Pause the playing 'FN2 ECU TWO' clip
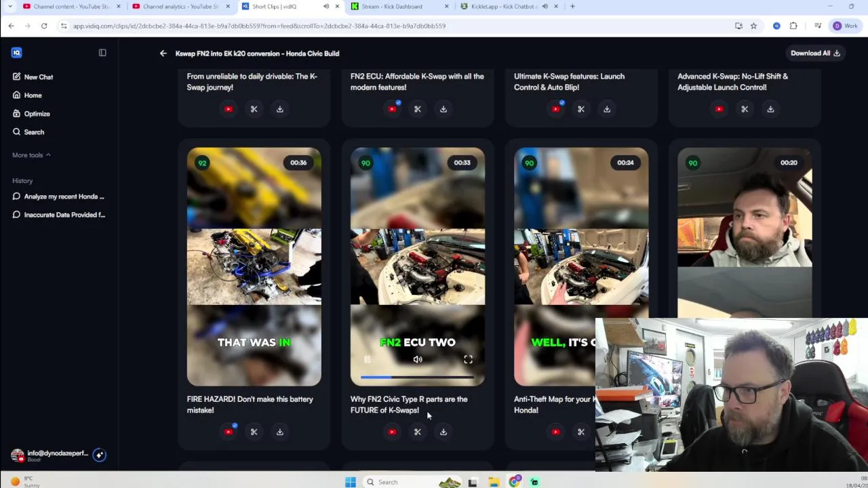The width and height of the screenshot is (868, 488). point(367,360)
